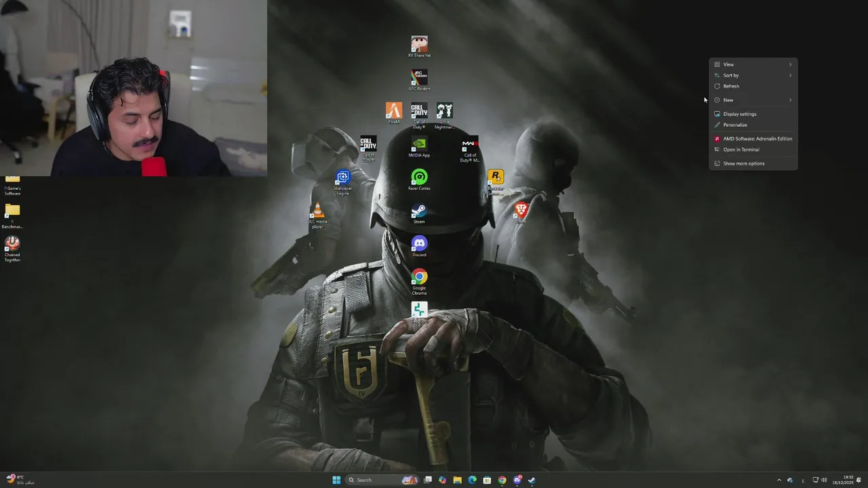The image size is (868, 488).
Task: Select the NVIDIA App desktop shortcut
Action: click(419, 146)
